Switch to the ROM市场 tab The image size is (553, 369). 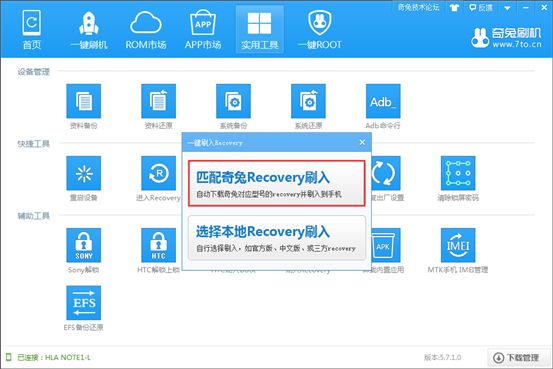pyautogui.click(x=146, y=30)
